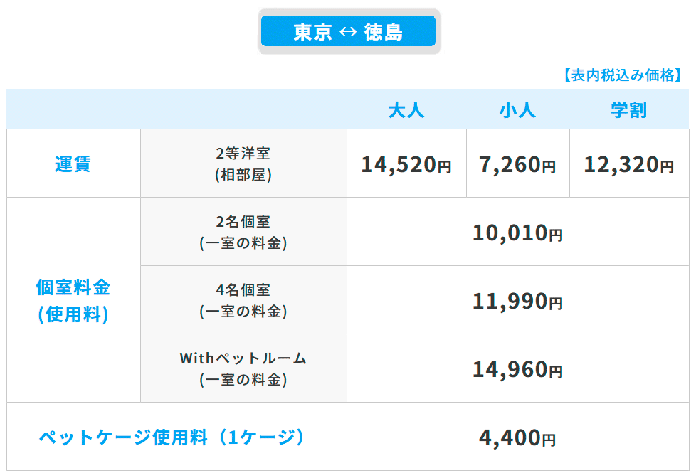The height and width of the screenshot is (476, 700).
Task: Select the 10,010円 private room price
Action: 517,233
